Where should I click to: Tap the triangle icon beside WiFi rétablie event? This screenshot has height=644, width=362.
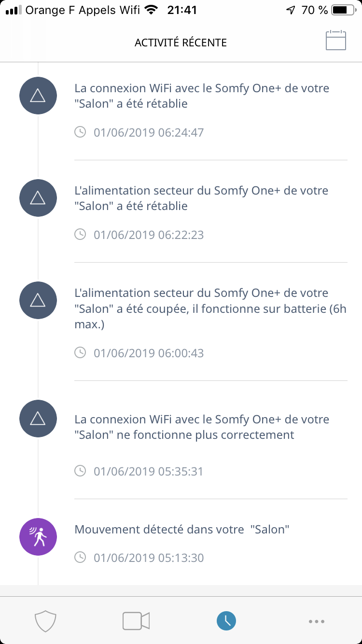[x=38, y=96]
